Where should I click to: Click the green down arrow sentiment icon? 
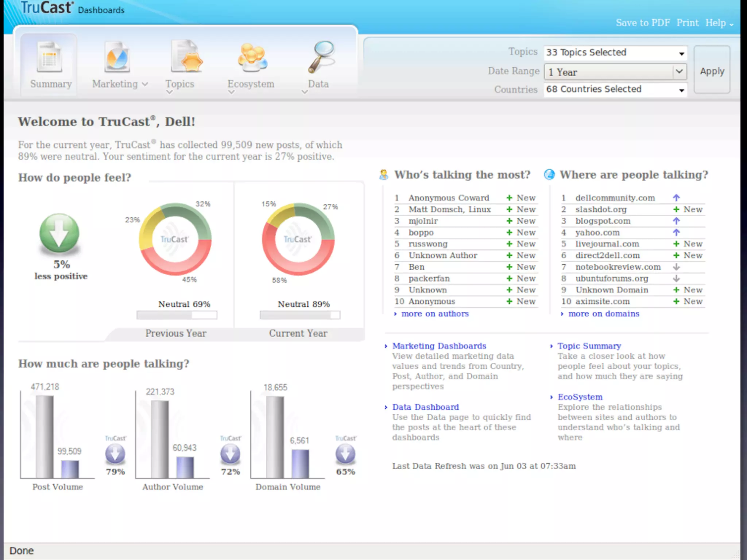coord(59,233)
